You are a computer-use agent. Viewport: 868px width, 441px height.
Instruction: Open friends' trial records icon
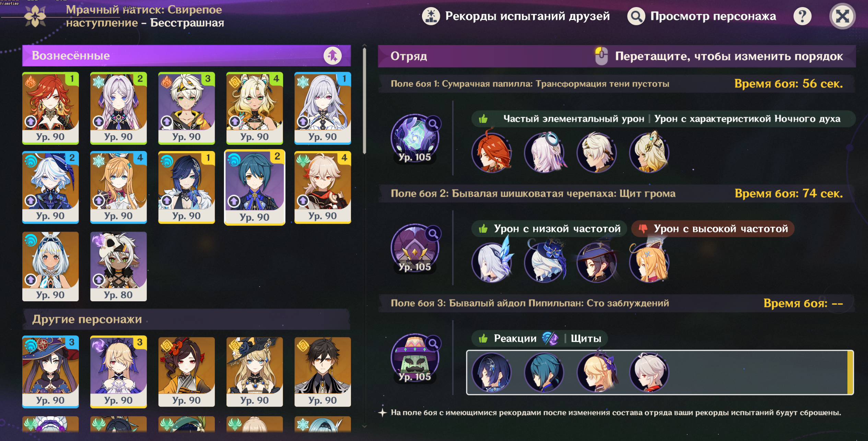[431, 16]
